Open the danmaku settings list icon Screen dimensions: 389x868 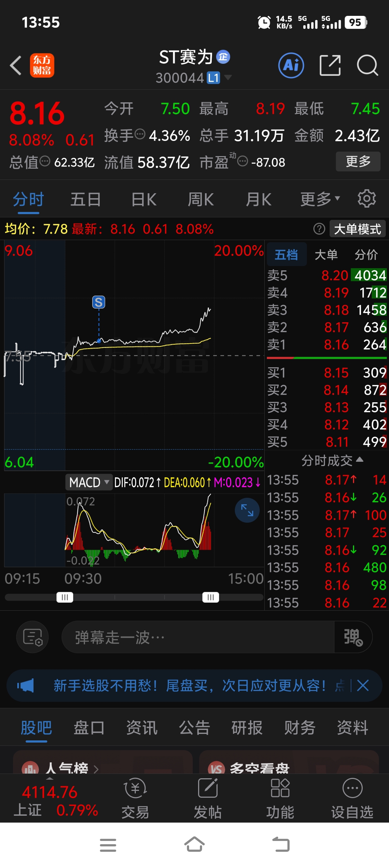32,637
